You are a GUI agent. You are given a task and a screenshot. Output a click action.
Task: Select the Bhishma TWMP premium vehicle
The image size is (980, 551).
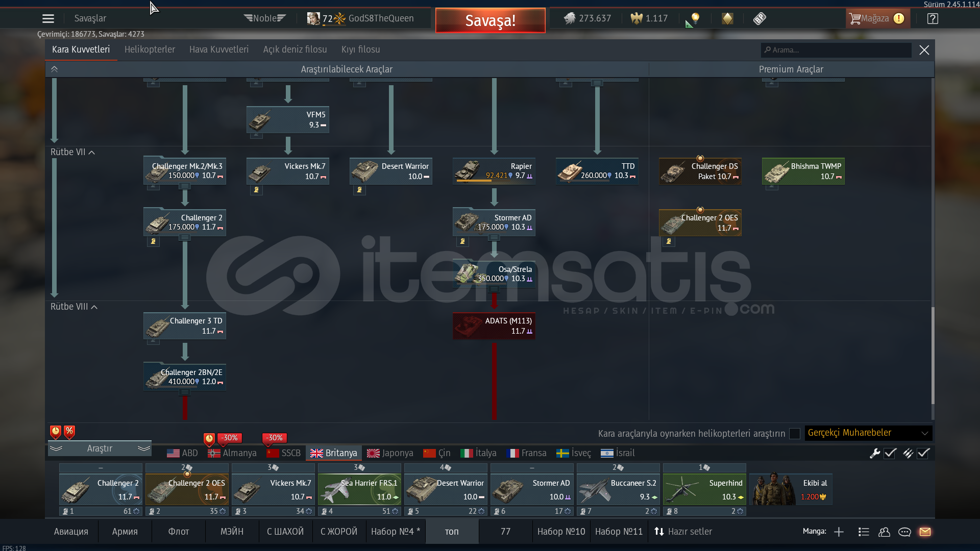[803, 171]
